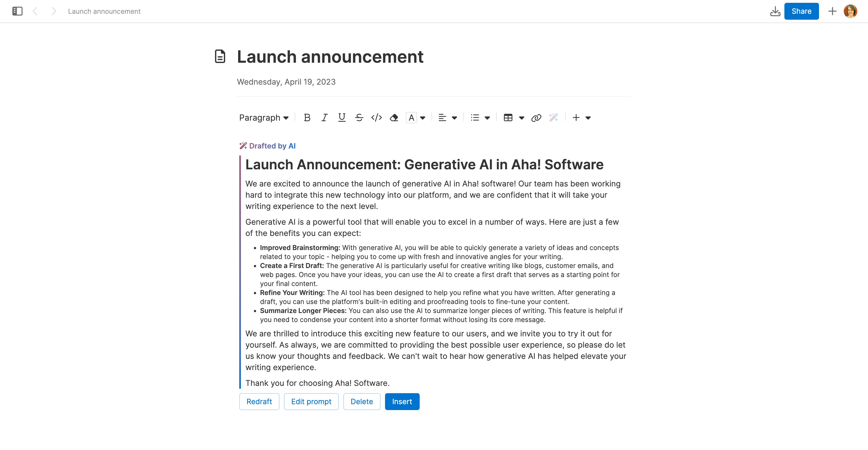The width and height of the screenshot is (868, 450).
Task: Expand the Paragraph style dropdown
Action: (x=264, y=118)
